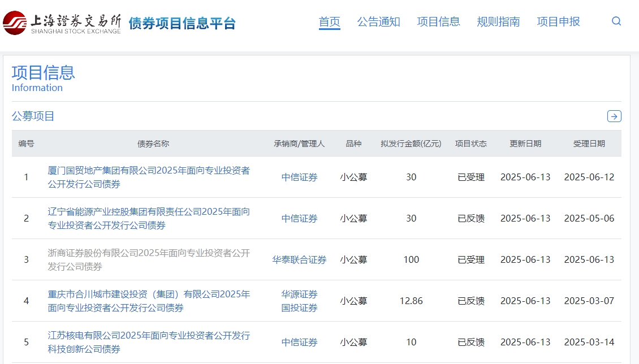Screen dimensions: 639x364
Task: Click the 受理日期 column header
Action: [589, 144]
